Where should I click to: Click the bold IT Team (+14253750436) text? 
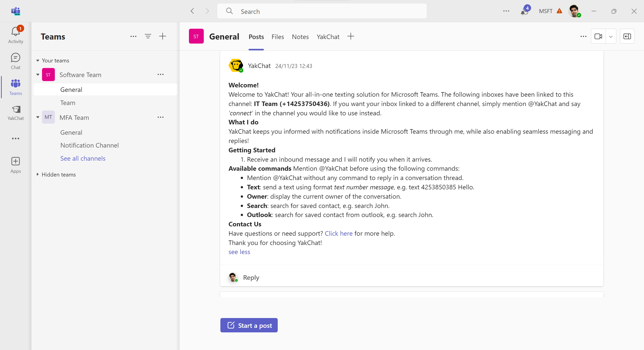point(292,104)
